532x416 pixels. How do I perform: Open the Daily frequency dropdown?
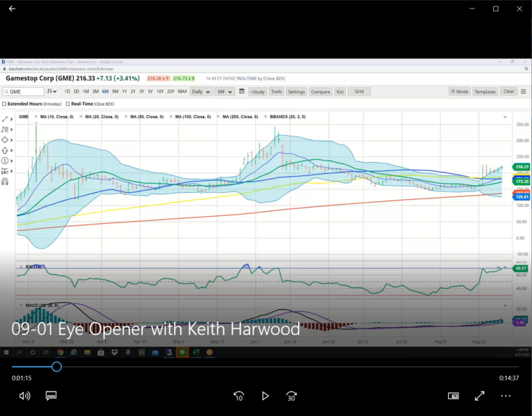coord(201,92)
